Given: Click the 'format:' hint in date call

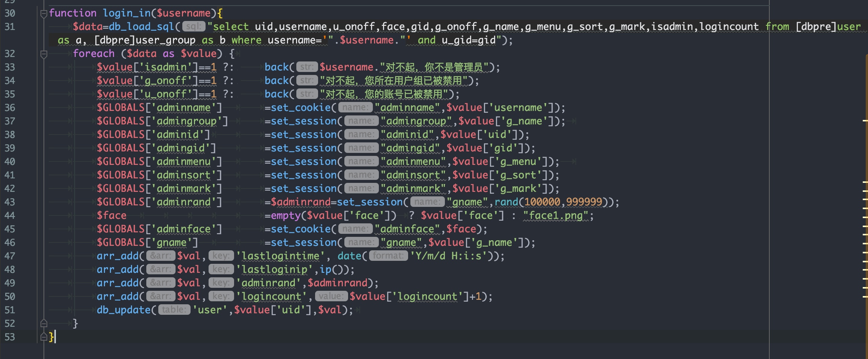Looking at the screenshot, I should [388, 256].
